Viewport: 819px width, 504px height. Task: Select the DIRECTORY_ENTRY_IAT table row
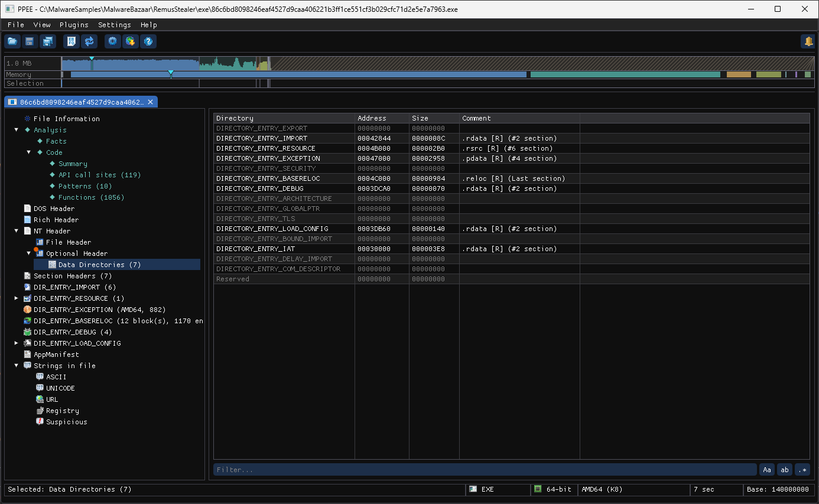(512, 249)
